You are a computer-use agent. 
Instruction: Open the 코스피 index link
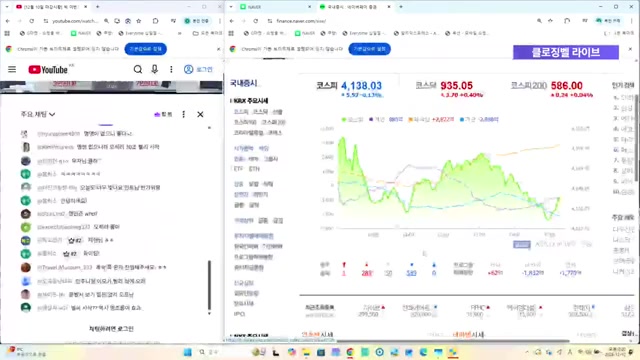point(327,85)
